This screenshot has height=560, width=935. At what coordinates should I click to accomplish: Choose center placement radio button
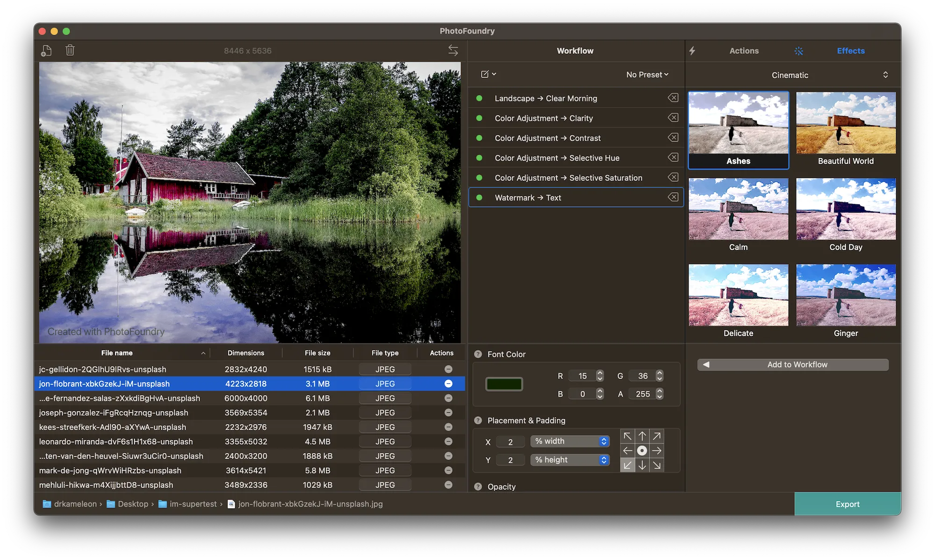tap(642, 451)
